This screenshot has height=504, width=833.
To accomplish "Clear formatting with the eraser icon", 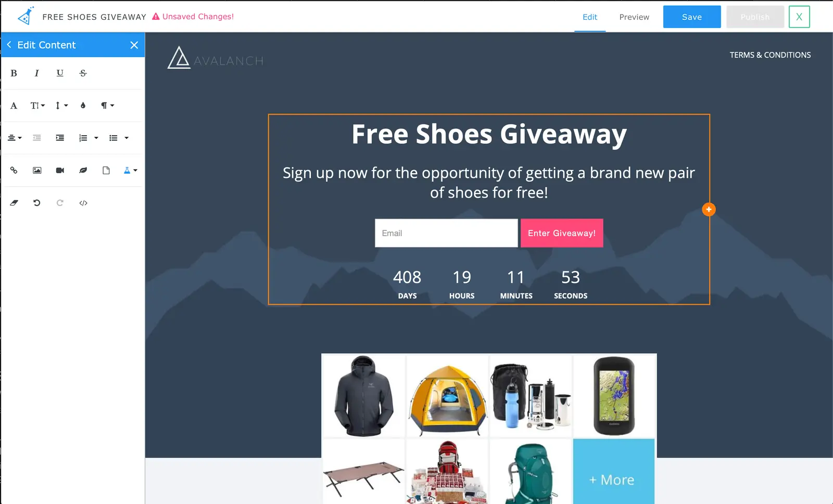I will point(14,203).
